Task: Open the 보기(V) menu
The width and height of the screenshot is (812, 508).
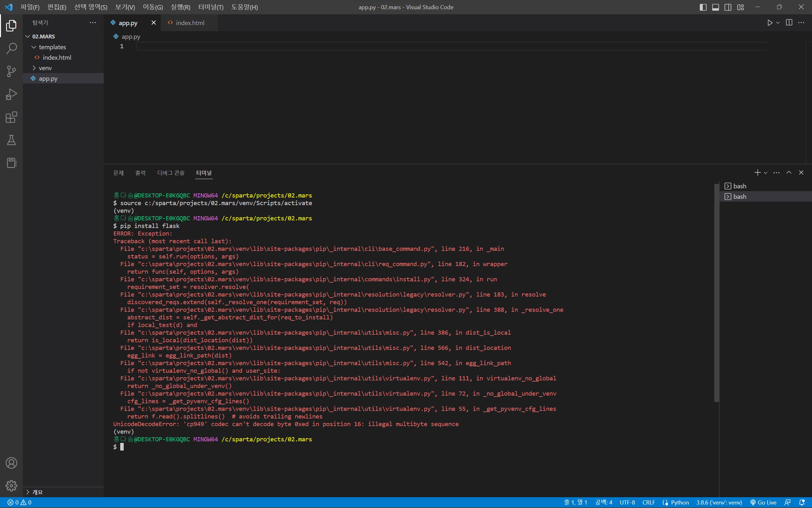Action: point(125,7)
